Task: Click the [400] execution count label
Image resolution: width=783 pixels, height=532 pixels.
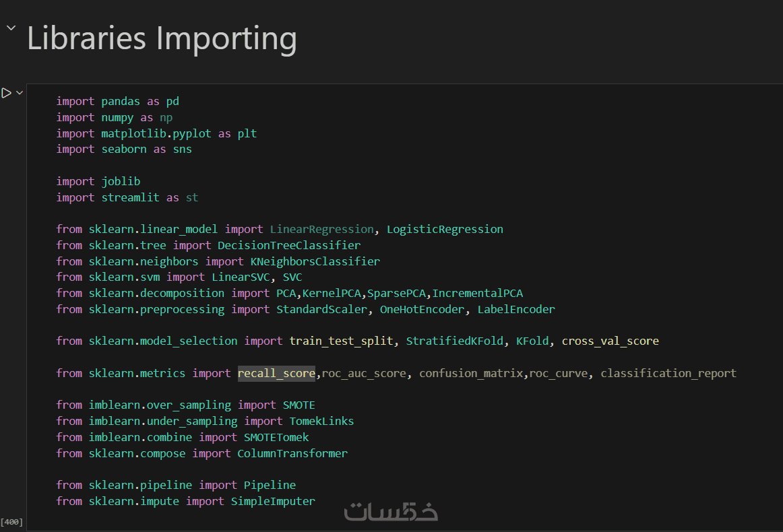Action: point(11,522)
